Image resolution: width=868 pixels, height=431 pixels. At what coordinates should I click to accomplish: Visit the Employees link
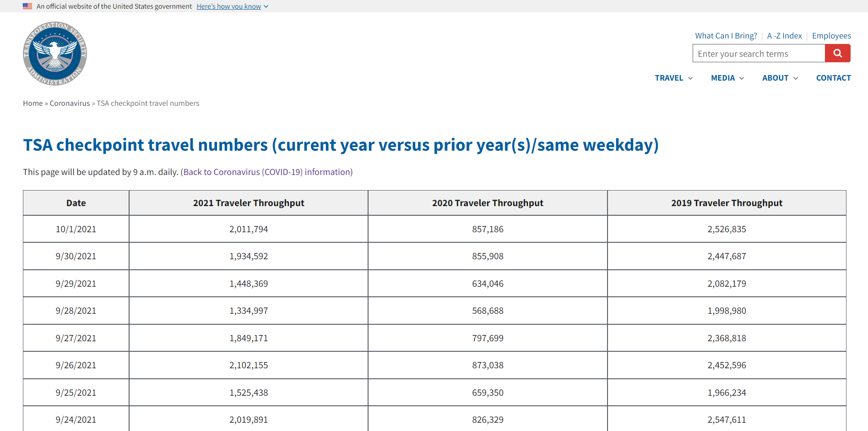(x=831, y=36)
